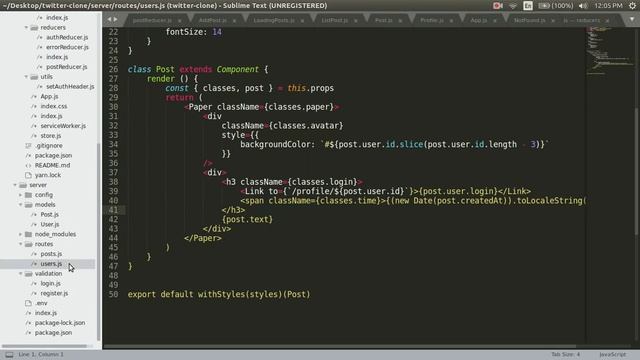Collapse the models folder
This screenshot has height=360, width=640.
tap(20, 204)
